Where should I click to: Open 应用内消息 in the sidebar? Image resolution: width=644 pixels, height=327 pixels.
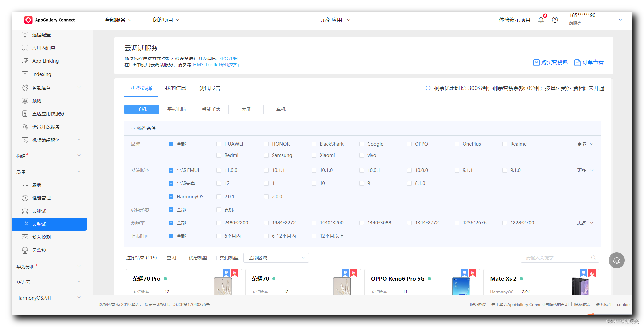[x=44, y=48]
